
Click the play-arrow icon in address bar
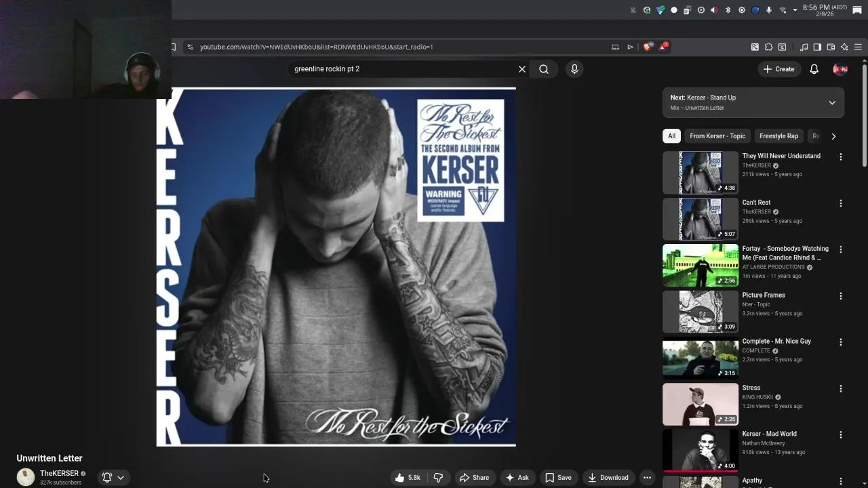630,47
